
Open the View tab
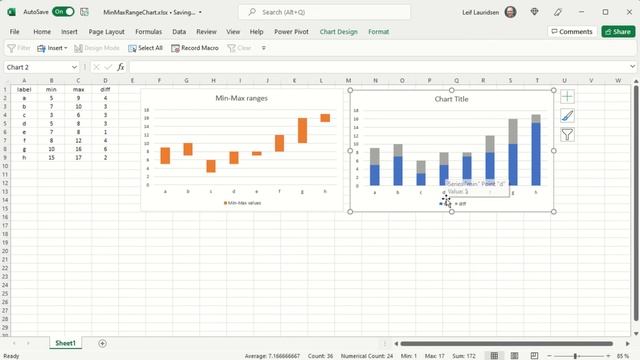233,31
